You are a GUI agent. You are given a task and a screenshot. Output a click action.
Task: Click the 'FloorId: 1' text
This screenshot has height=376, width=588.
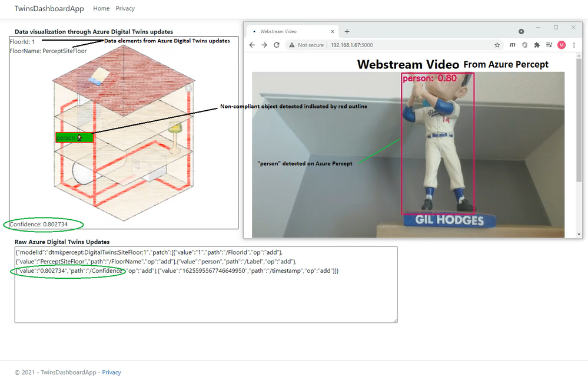pos(22,42)
